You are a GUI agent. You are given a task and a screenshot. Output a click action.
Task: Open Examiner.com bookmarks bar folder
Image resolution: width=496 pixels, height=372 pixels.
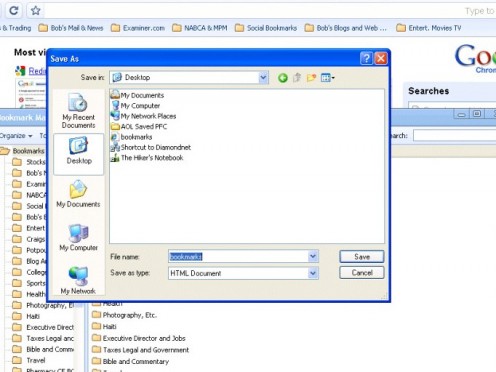click(x=138, y=28)
